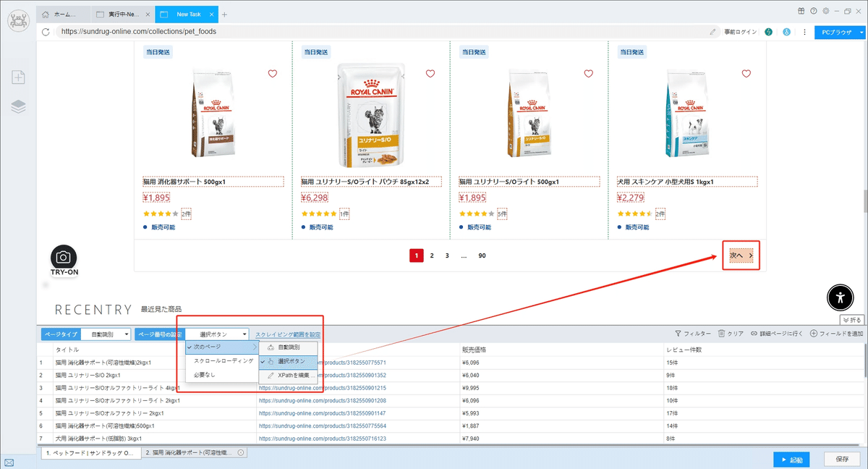The width and height of the screenshot is (868, 469).
Task: Switch to the 実行中-Ne... tab
Action: pyautogui.click(x=123, y=14)
